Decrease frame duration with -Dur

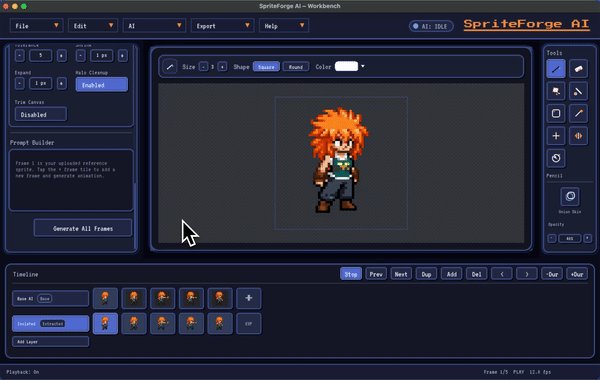click(552, 274)
